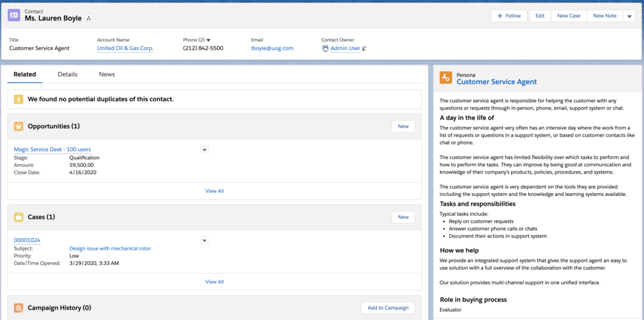Click the Contact record icon beside the name
The height and width of the screenshot is (320, 644).
tap(14, 16)
